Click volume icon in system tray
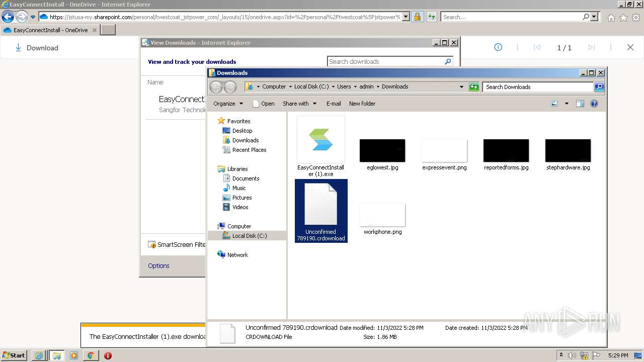Viewport: 644px width, 362px height. [x=572, y=355]
